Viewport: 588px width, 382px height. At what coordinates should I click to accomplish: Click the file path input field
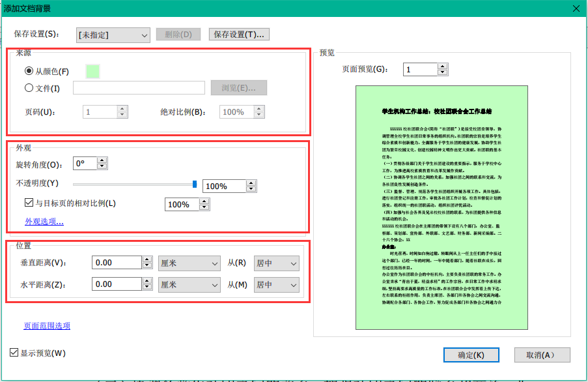[139, 88]
